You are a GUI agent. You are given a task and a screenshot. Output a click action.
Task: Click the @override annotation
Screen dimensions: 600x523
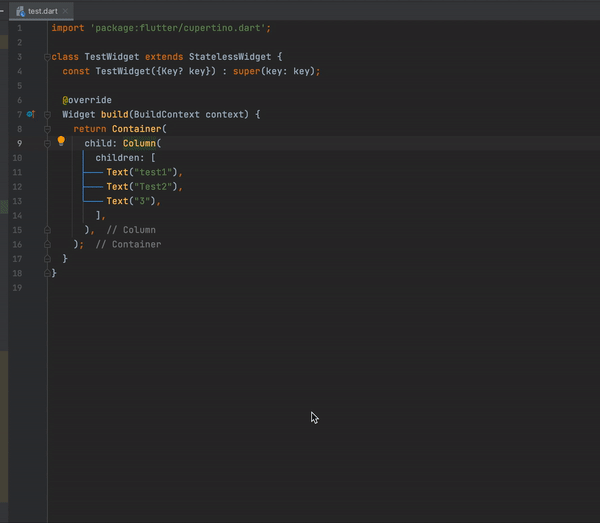[x=87, y=100]
